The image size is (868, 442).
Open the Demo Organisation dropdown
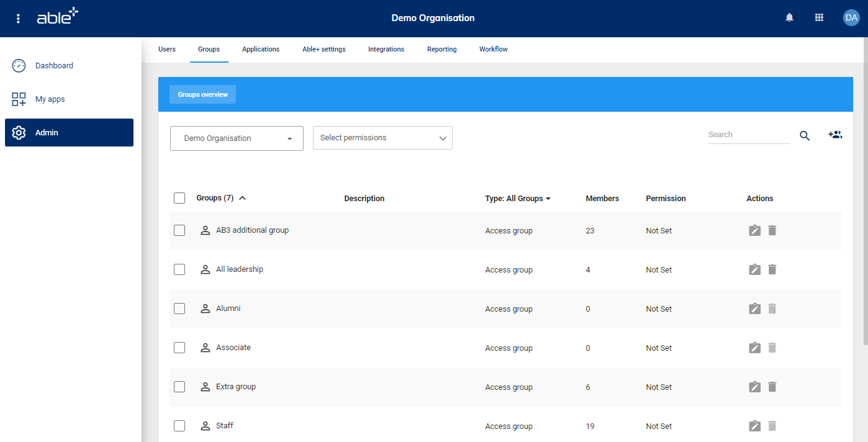(x=237, y=138)
